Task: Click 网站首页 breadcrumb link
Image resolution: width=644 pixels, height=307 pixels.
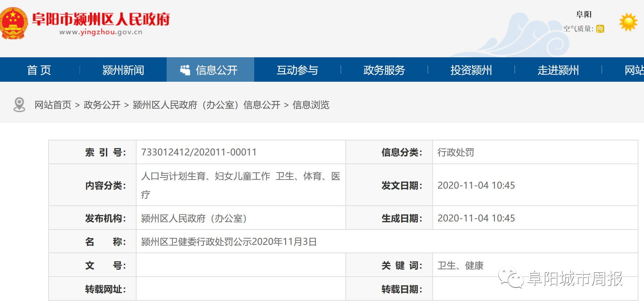Action: (x=53, y=105)
